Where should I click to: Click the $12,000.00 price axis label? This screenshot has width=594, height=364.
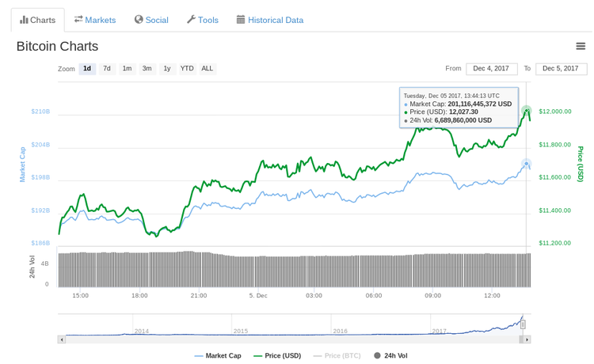click(x=555, y=112)
